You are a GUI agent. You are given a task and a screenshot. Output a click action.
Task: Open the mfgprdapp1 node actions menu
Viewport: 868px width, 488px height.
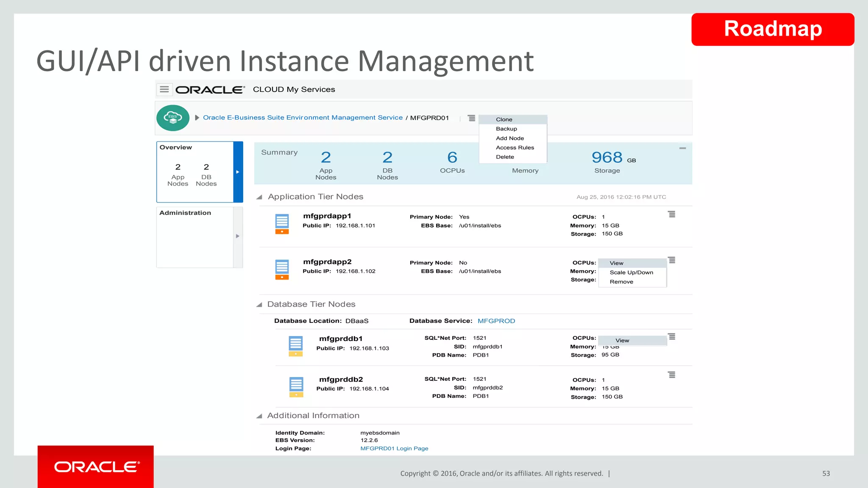(x=672, y=214)
